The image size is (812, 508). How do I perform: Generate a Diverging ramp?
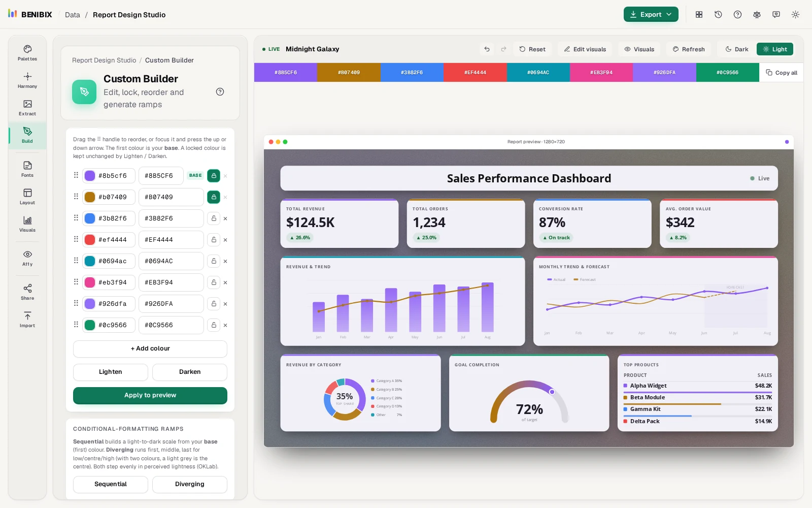[190, 484]
